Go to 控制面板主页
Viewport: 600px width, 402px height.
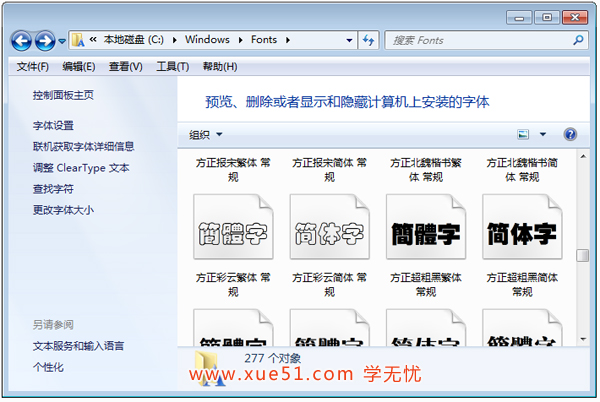tap(63, 95)
